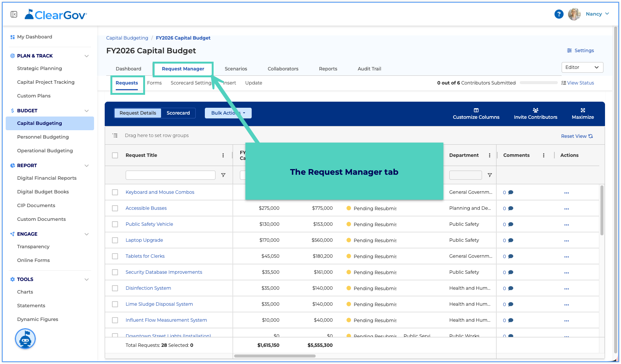Viewport: 621px width, 364px height.
Task: Open the Accessible Busses request
Action: pos(146,208)
